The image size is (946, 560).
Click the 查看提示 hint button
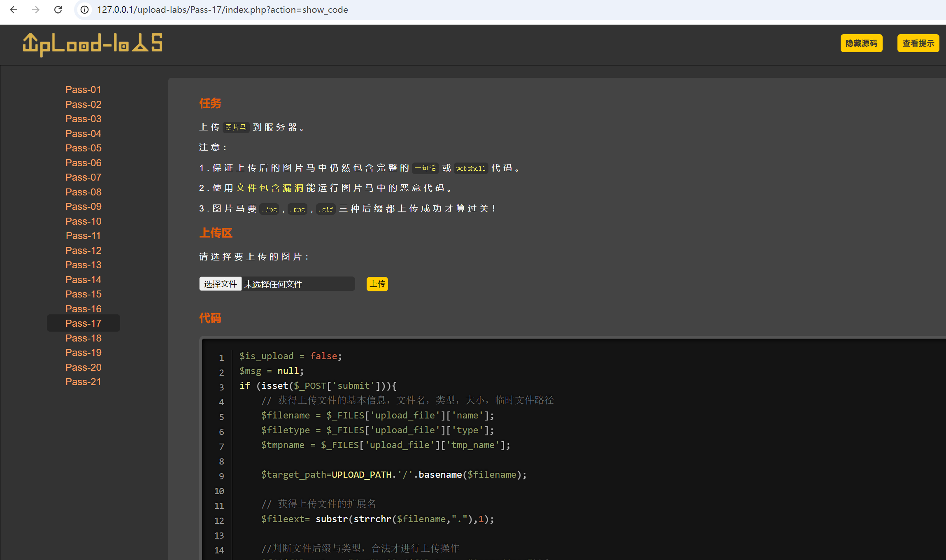[918, 43]
